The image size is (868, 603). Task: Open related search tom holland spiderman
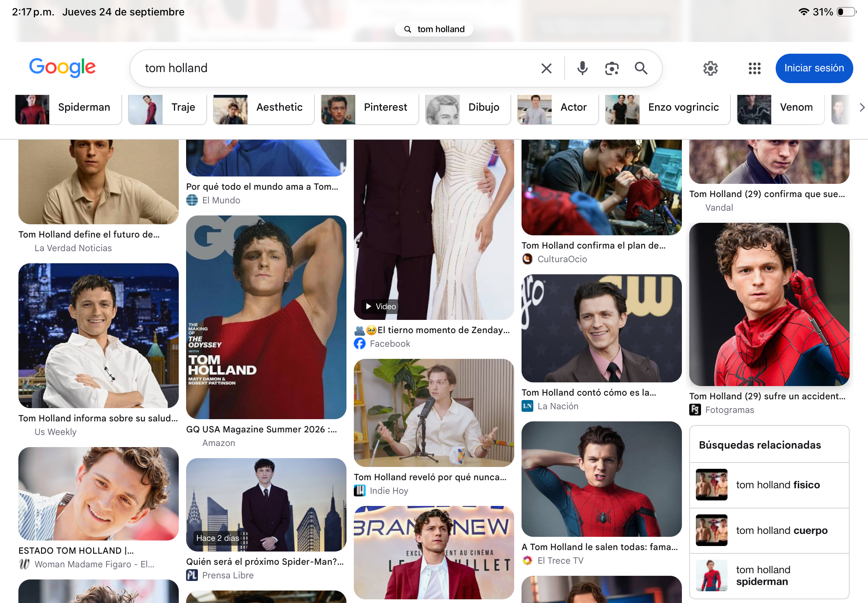point(769,575)
